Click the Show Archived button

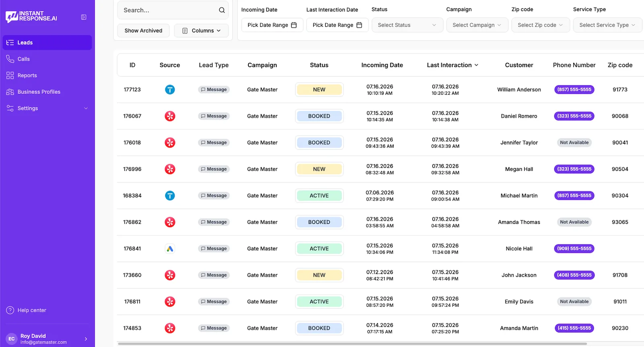coord(143,31)
